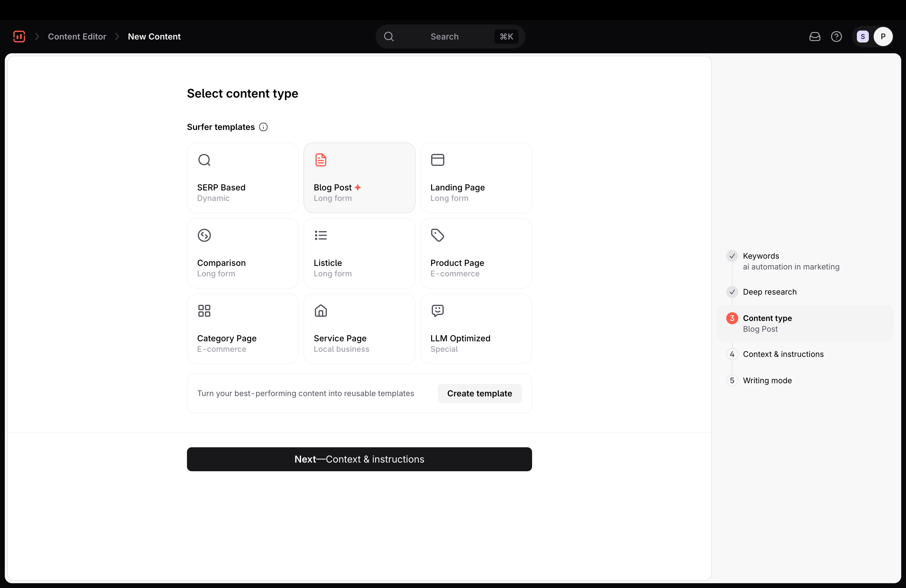906x588 pixels.
Task: Open the Content Editor breadcrumb
Action: coord(77,37)
